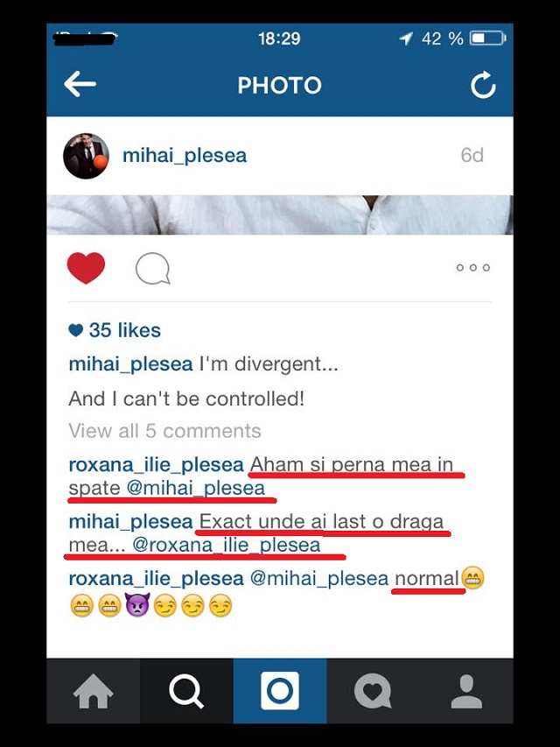
Task: View the 35 likes list
Action: pos(125,330)
